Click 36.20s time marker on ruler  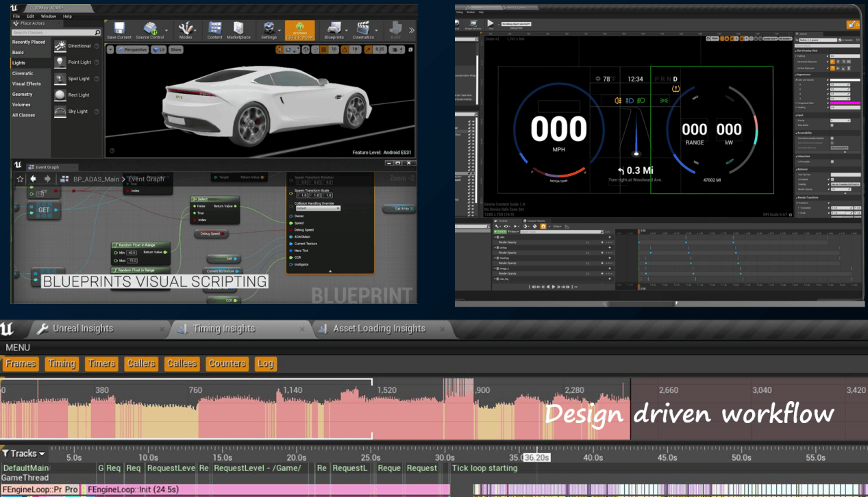coord(536,457)
